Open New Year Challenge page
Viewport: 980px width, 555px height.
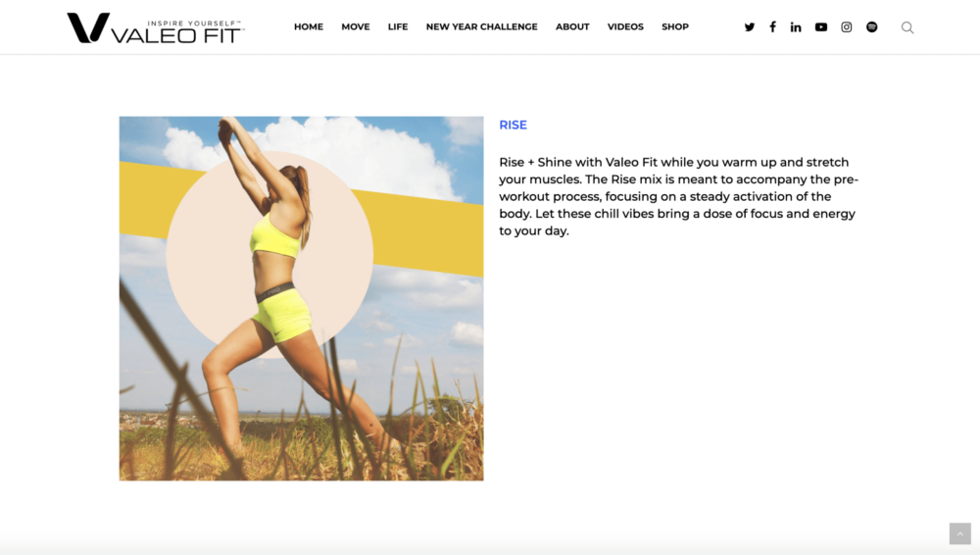482,26
